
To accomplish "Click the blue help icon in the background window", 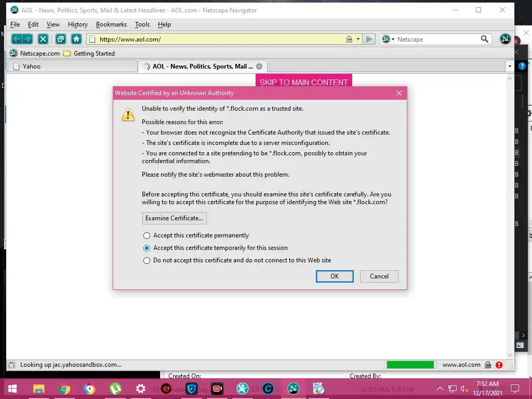I will coord(522,66).
